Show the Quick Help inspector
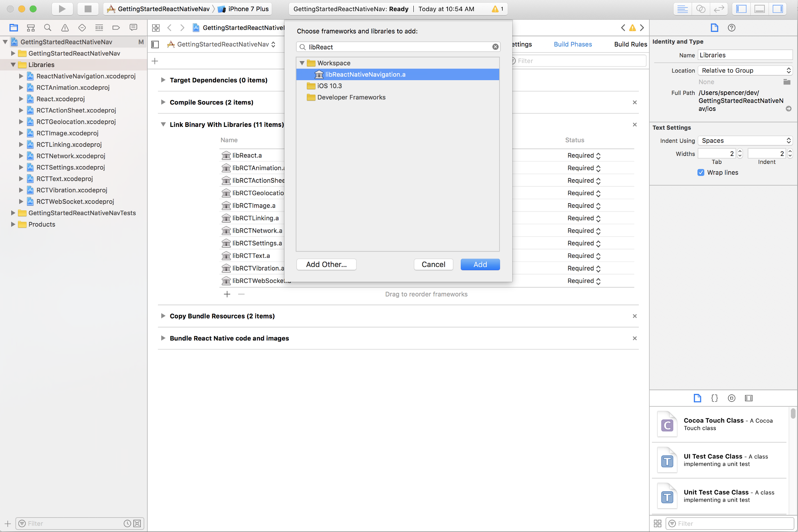Image resolution: width=798 pixels, height=532 pixels. [731, 28]
